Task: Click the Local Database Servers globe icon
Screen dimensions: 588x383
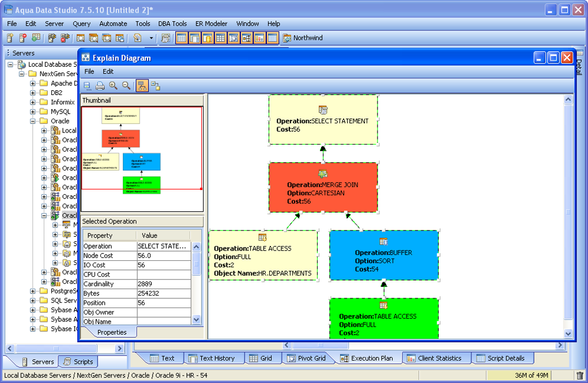Action: 22,65
